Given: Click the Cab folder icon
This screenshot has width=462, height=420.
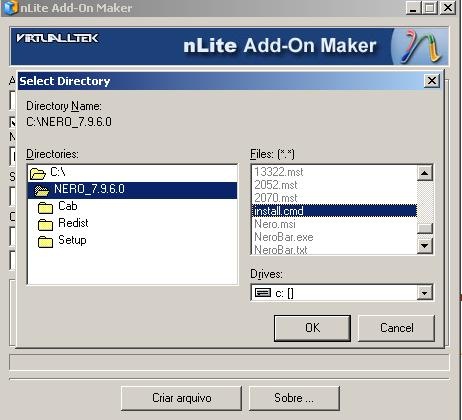Looking at the screenshot, I should [x=45, y=208].
